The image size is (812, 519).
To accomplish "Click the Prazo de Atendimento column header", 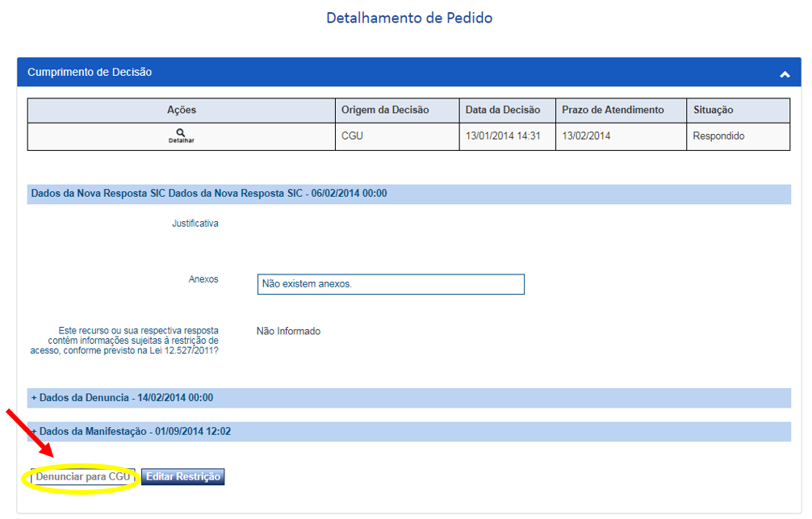I will [x=613, y=110].
